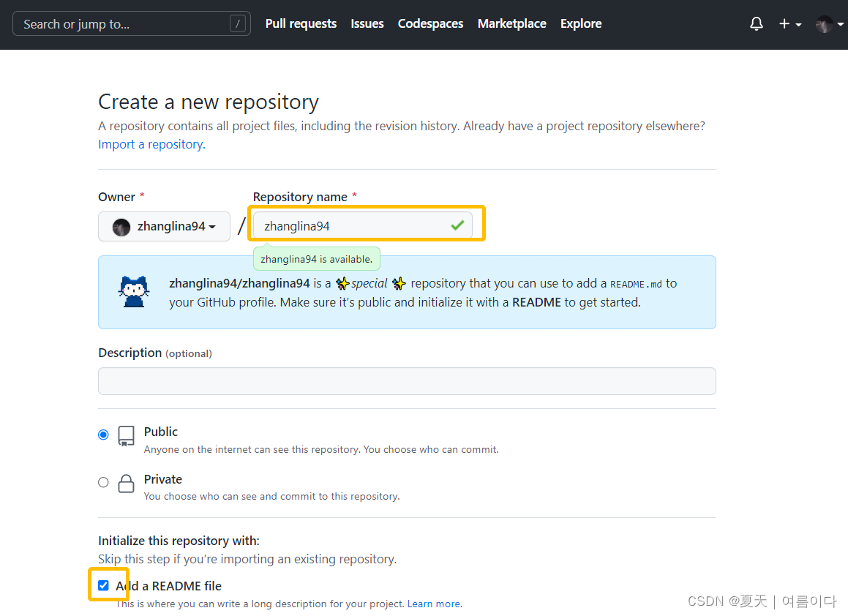Click the Public repository book icon

[x=126, y=436]
